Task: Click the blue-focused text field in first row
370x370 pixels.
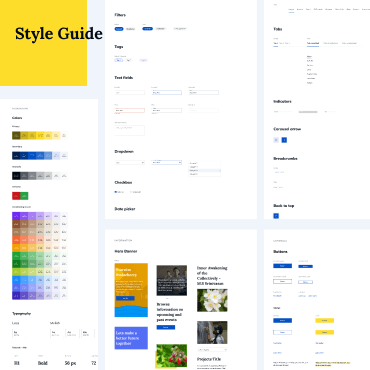Action: click(x=167, y=93)
